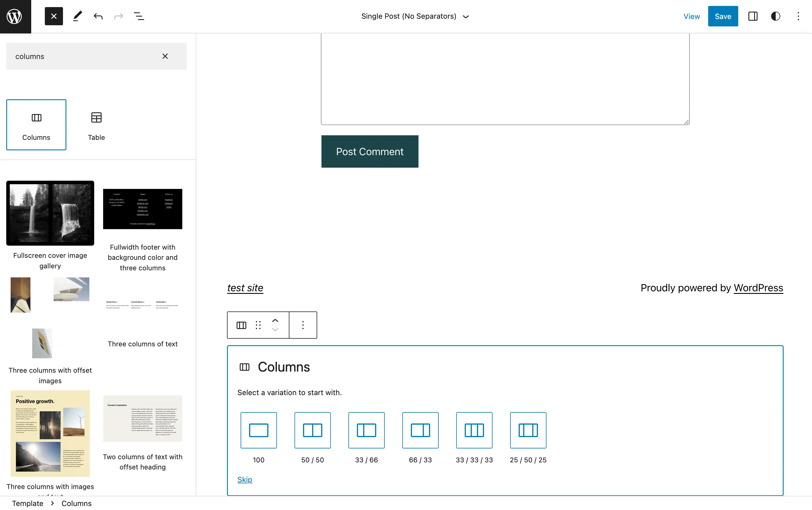Screen dimensions: 812x510
Task: Click the document overview list icon
Action: pyautogui.click(x=139, y=16)
